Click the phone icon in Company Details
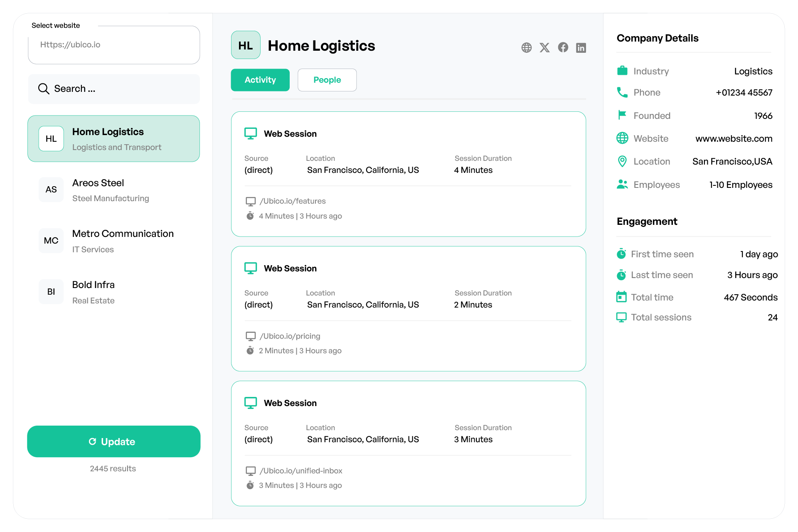 [x=622, y=92]
